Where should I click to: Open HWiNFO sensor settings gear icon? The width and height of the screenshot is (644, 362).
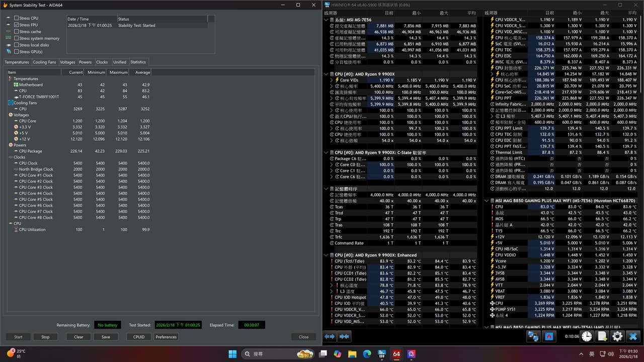(617, 336)
